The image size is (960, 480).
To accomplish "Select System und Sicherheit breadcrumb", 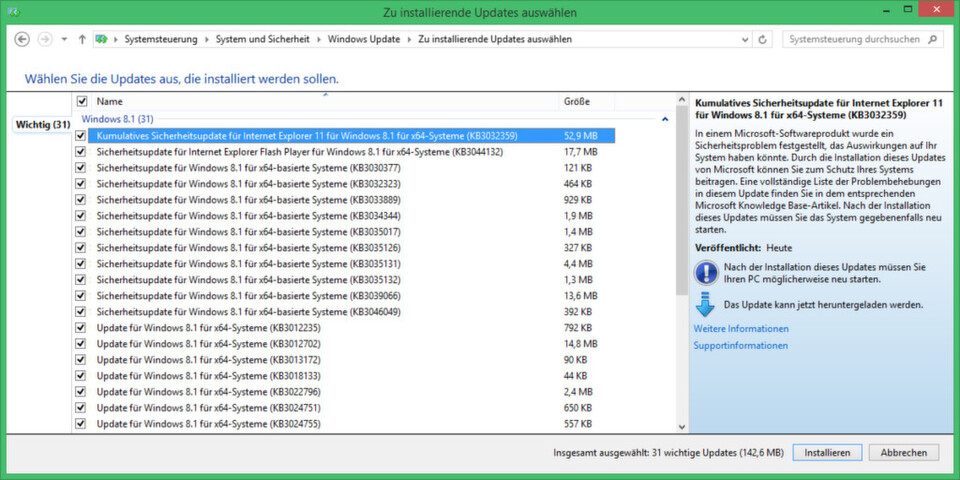I will pos(263,39).
